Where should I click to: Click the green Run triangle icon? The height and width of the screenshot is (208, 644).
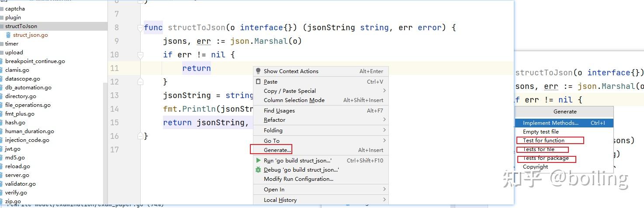tap(258, 160)
